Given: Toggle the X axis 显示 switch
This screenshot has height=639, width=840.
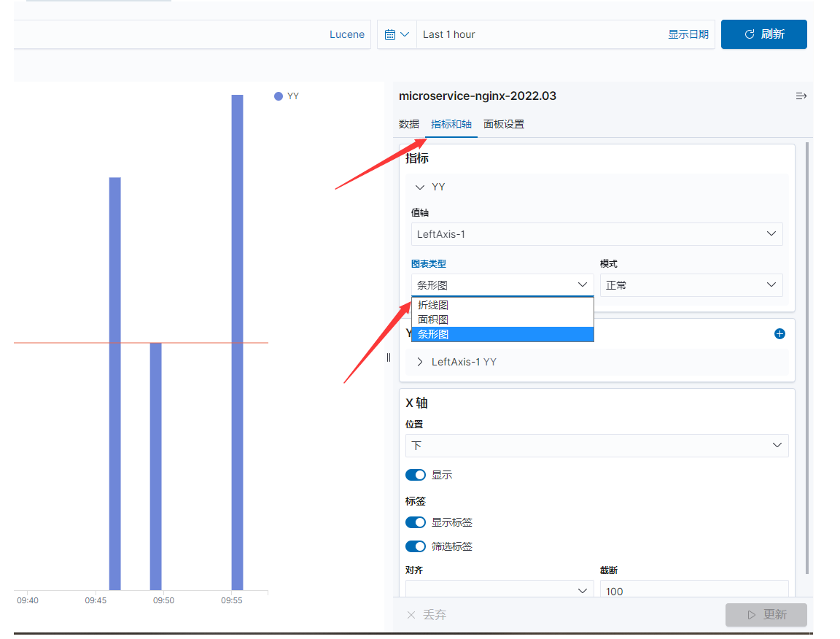Looking at the screenshot, I should coord(416,475).
